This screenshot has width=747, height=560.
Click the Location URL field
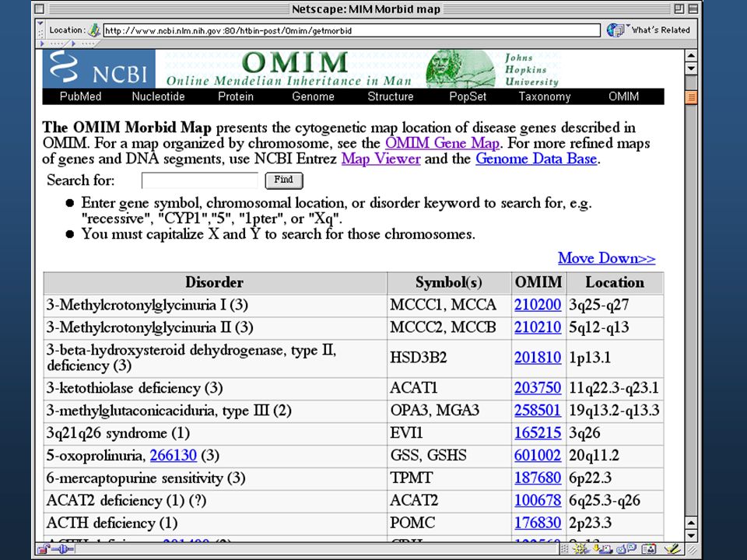(352, 30)
